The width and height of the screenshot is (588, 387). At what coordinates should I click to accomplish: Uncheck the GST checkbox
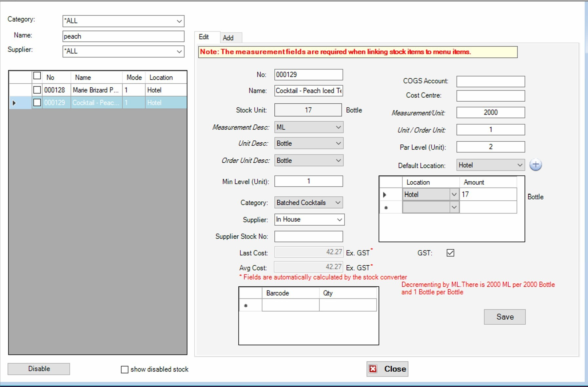click(450, 253)
